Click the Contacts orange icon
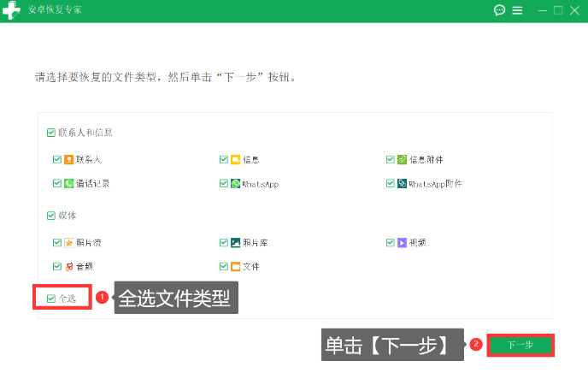 [68, 160]
